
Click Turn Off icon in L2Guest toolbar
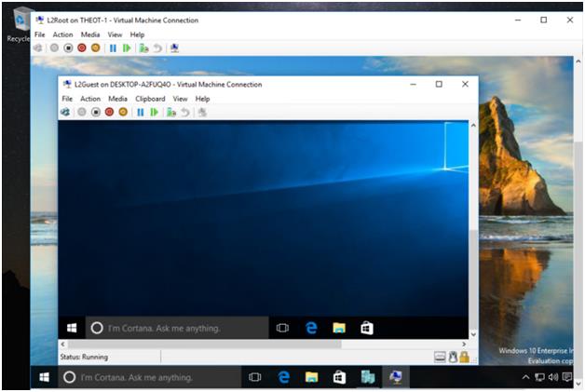point(96,112)
